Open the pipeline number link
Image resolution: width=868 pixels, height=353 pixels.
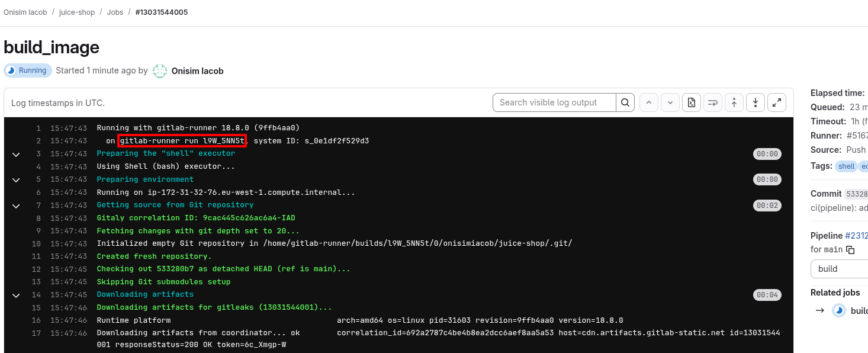coord(856,236)
